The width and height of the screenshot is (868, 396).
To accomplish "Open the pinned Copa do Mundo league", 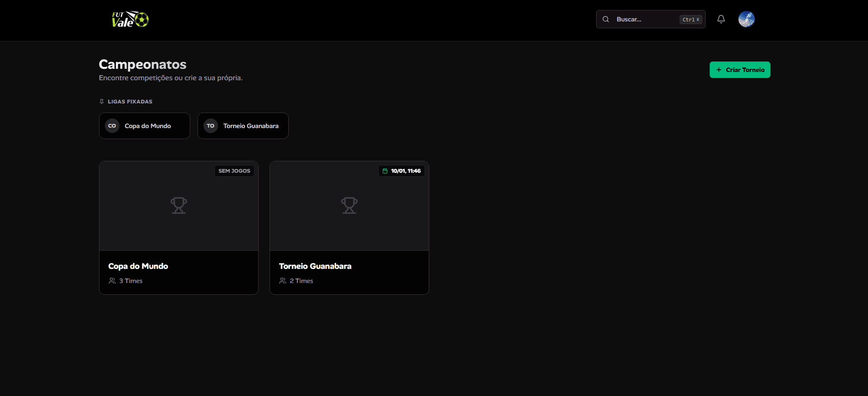I will click(148, 126).
